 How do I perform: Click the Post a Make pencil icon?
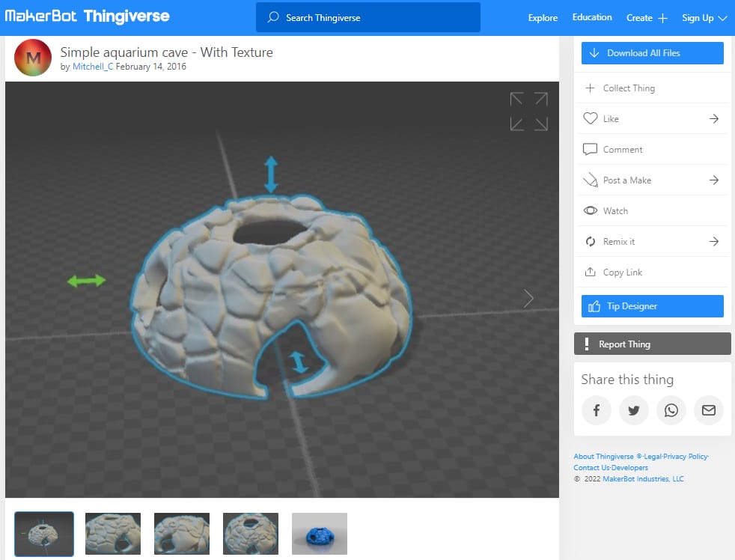[591, 180]
